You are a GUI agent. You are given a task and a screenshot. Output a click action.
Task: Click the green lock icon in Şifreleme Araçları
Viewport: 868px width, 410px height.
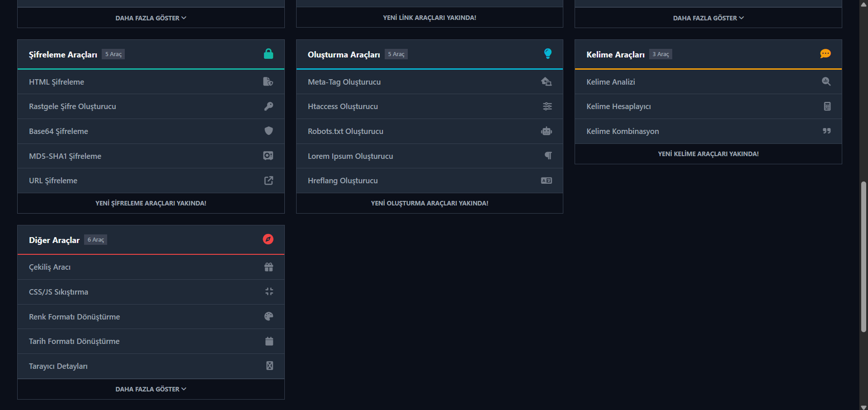coord(269,54)
